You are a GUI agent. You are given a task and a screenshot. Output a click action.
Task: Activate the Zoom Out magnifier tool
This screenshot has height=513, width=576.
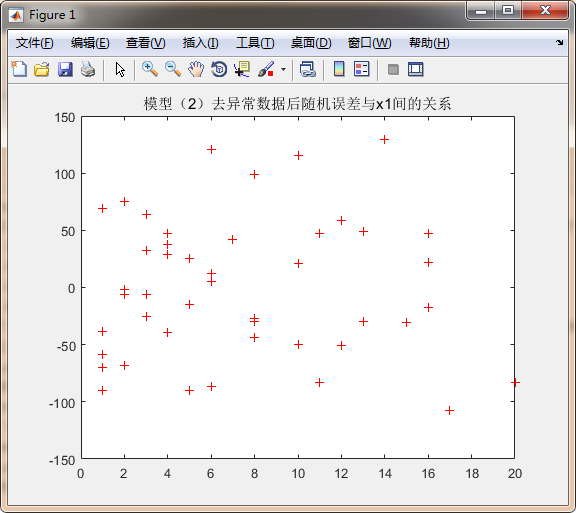(x=173, y=69)
